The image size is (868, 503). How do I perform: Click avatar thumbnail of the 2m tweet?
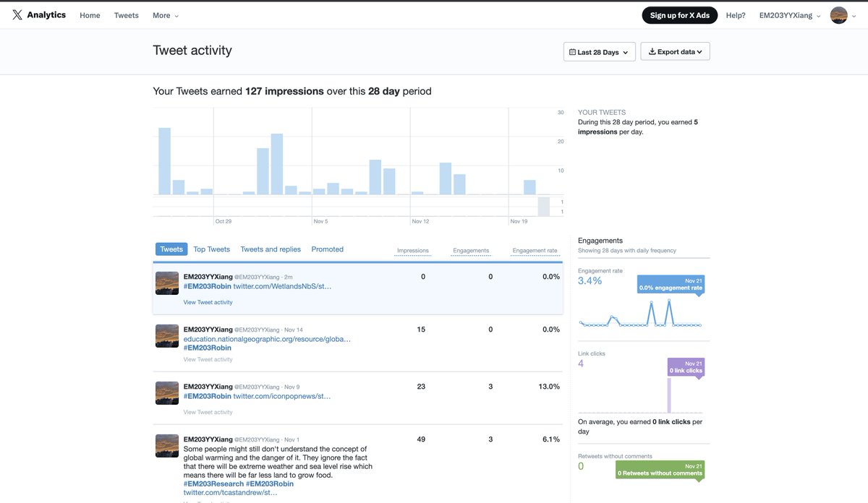pyautogui.click(x=167, y=283)
